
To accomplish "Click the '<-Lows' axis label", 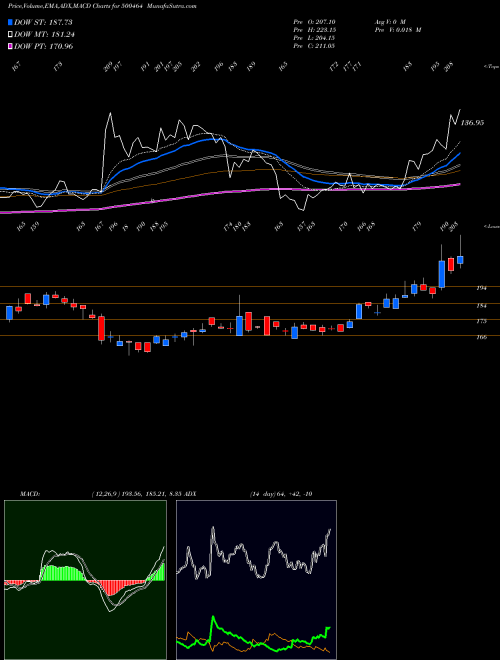I will click(491, 226).
